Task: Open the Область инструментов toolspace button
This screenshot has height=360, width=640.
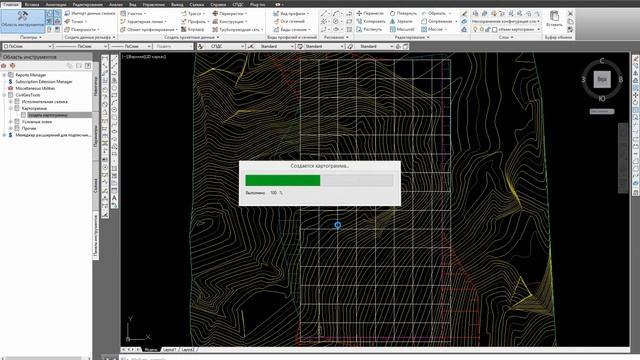Action: point(22,20)
